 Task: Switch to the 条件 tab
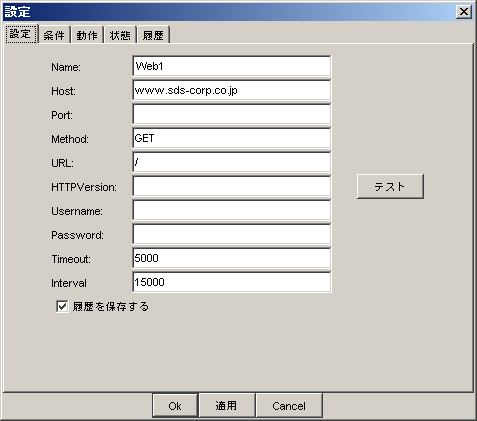click(54, 35)
